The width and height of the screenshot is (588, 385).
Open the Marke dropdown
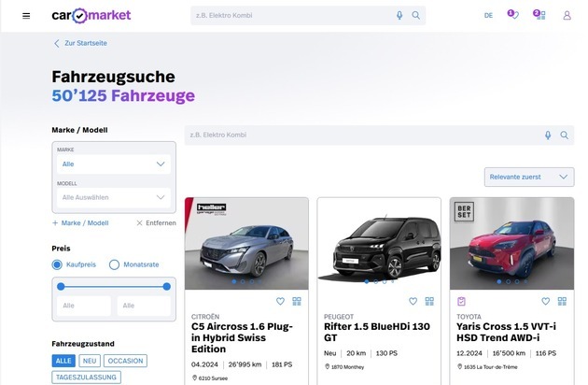tap(113, 164)
